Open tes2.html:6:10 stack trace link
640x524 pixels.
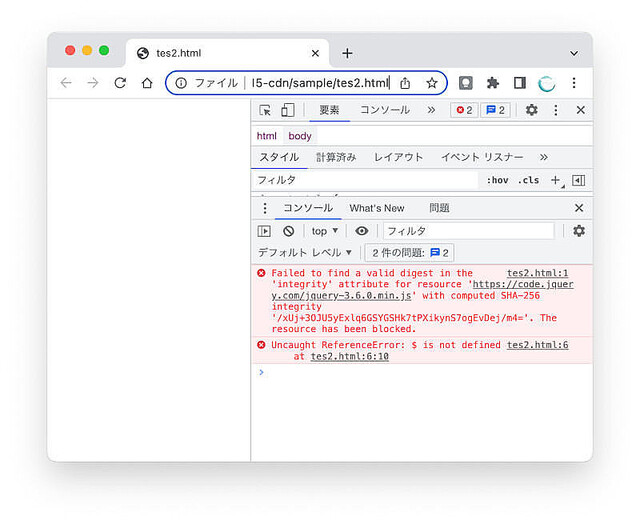(349, 356)
